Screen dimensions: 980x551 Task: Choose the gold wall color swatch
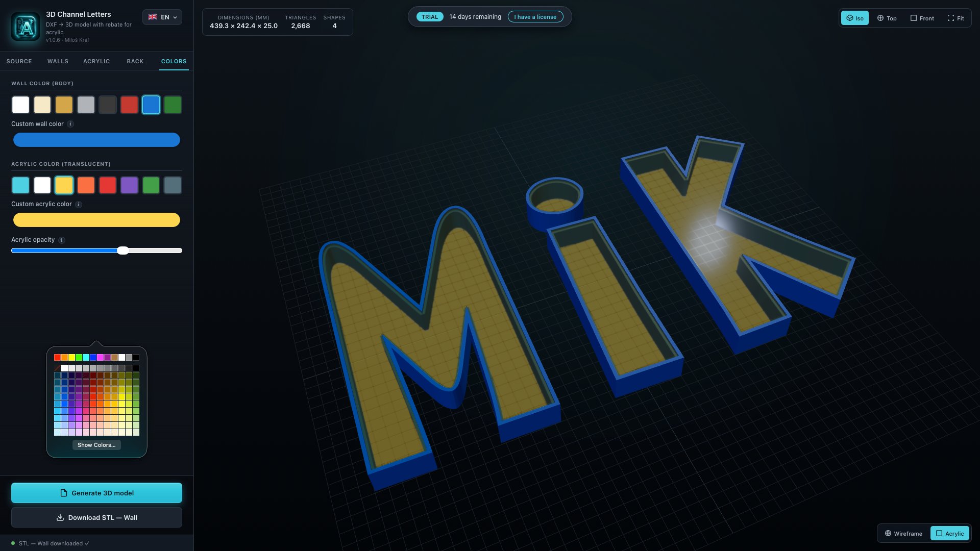coord(64,105)
